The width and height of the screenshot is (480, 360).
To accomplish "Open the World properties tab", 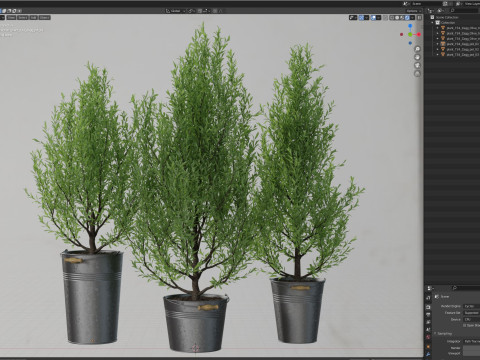I will 428,337.
